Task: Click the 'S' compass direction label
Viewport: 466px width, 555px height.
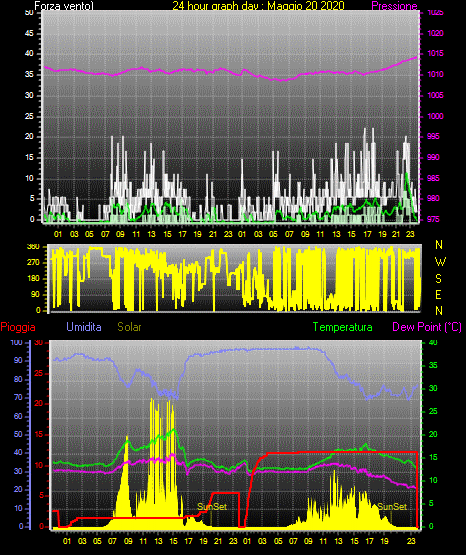Action: [438, 279]
